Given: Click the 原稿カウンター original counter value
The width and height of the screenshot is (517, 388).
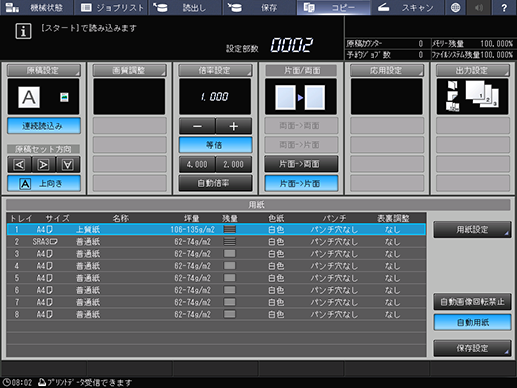Looking at the screenshot, I should tap(421, 44).
